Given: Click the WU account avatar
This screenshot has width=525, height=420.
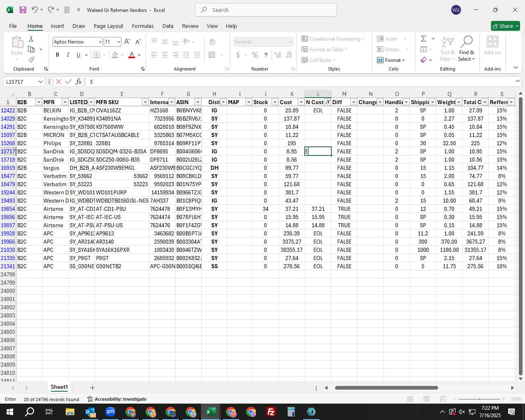Looking at the screenshot, I should [456, 10].
